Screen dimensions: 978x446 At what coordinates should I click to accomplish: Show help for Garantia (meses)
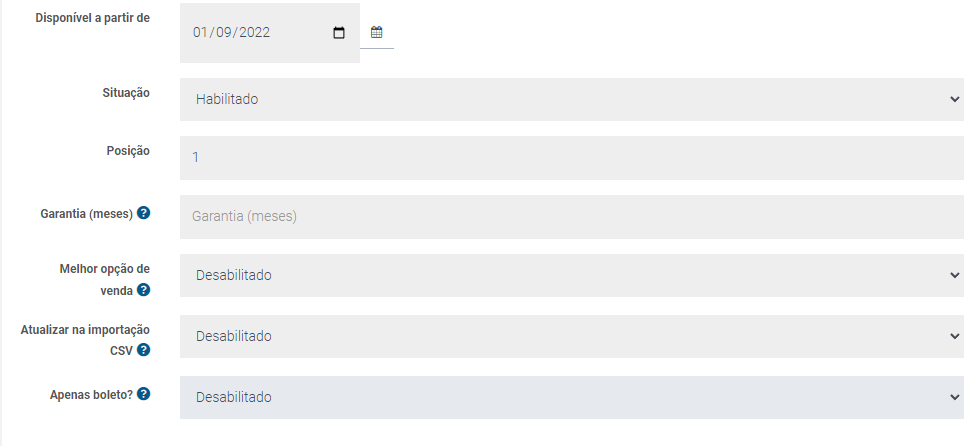point(143,213)
